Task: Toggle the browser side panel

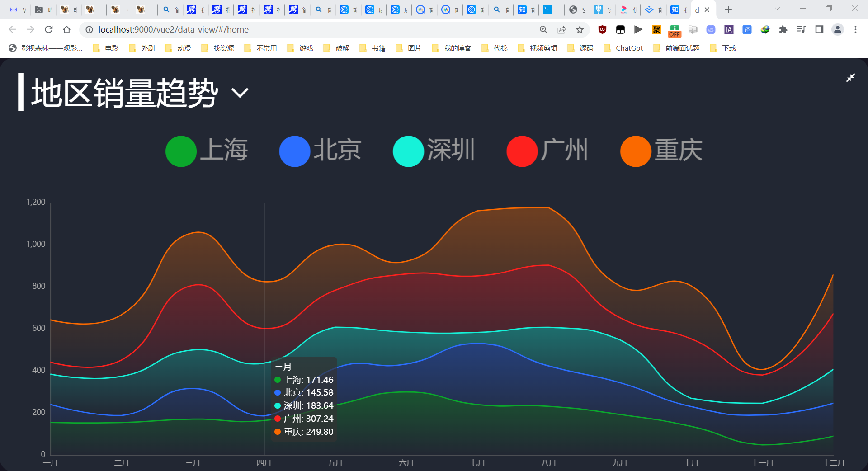Action: (819, 29)
